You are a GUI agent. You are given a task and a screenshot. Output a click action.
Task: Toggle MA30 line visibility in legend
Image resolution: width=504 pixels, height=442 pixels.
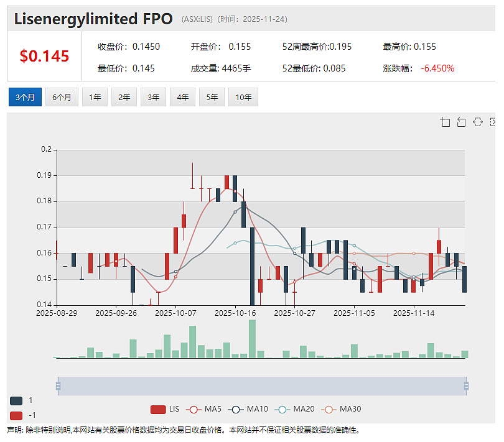[x=341, y=409]
